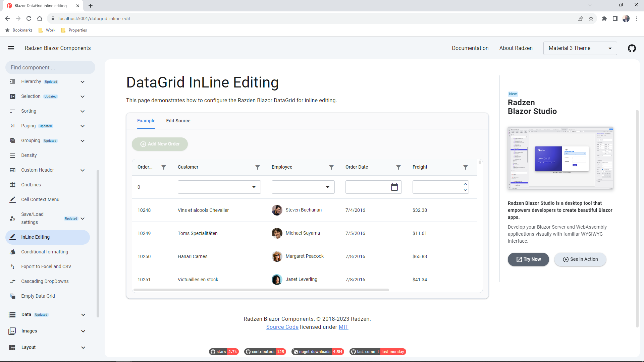Image resolution: width=644 pixels, height=362 pixels.
Task: Open the hamburger navigation menu
Action: [x=11, y=48]
